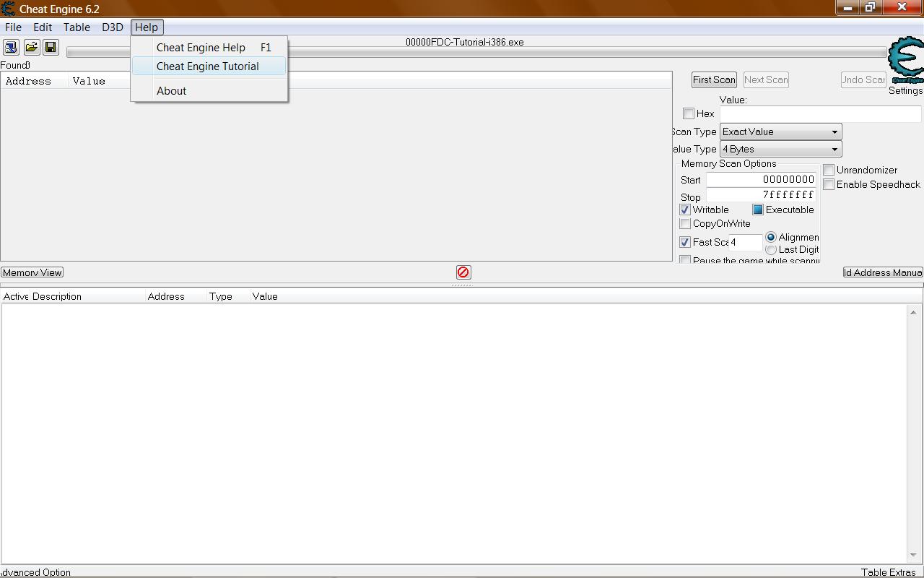This screenshot has width=924, height=578.
Task: Enable the CopyOnWrite checkbox
Action: click(685, 223)
